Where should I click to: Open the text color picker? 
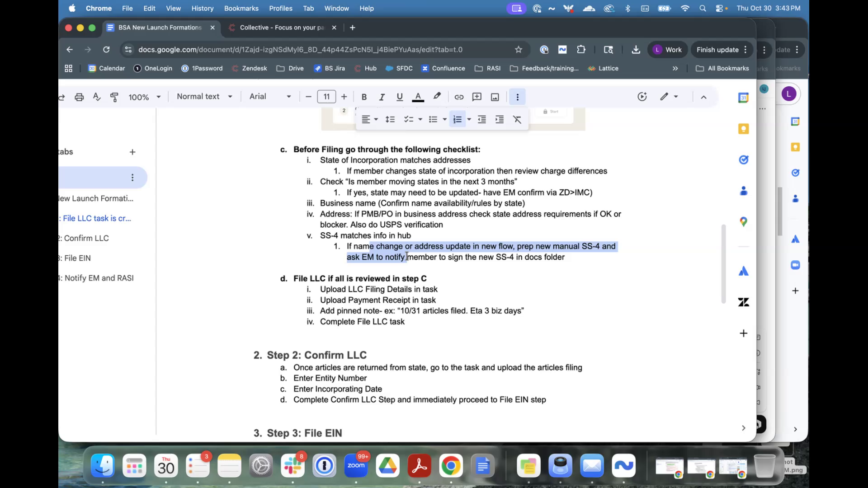click(418, 97)
